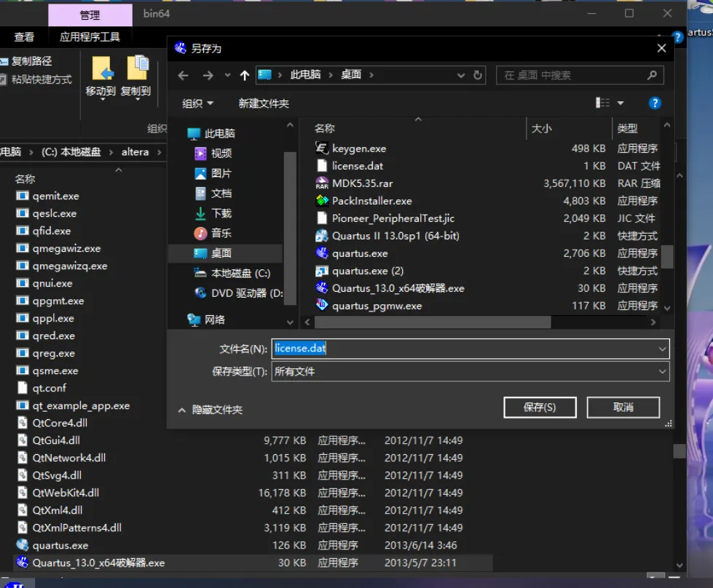
Task: Click vertical scrollbar thumb of file list
Action: [667, 257]
